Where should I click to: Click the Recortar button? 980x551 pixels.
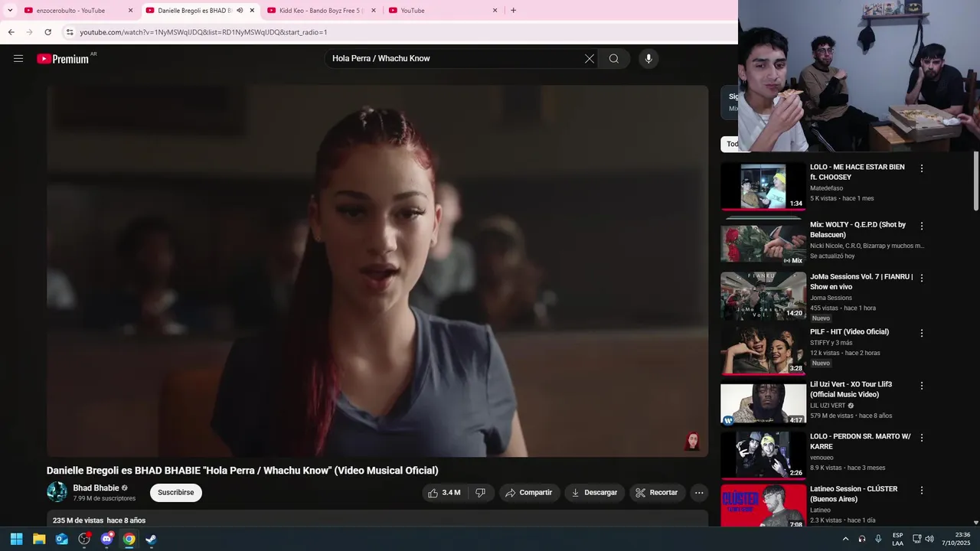point(657,493)
